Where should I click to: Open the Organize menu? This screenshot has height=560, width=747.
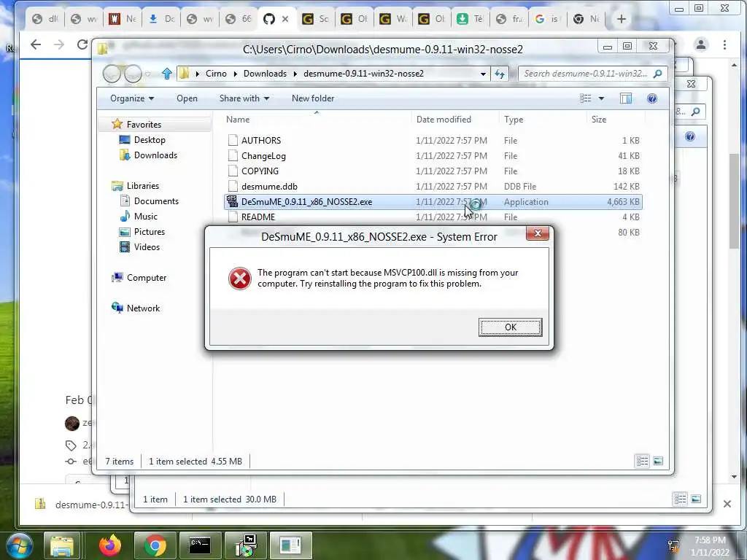(132, 98)
